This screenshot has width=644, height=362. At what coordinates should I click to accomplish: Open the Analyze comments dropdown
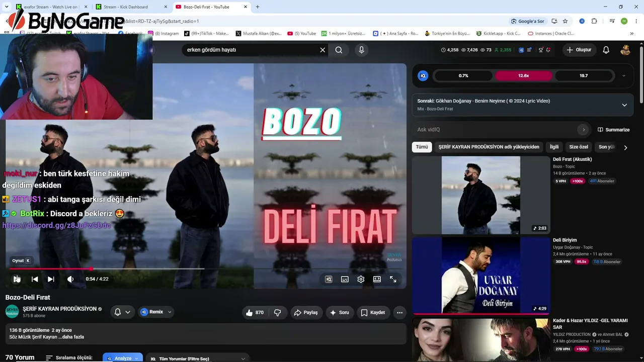123,358
